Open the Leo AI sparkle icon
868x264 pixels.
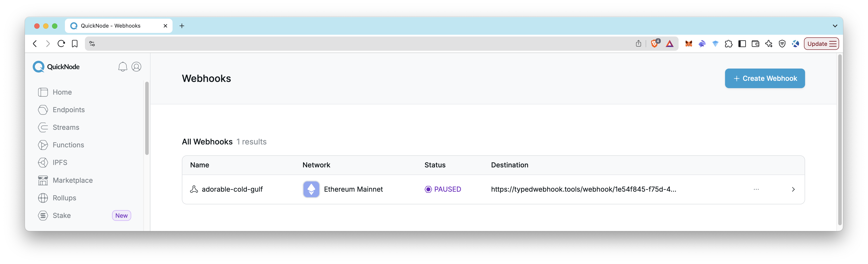(x=769, y=43)
